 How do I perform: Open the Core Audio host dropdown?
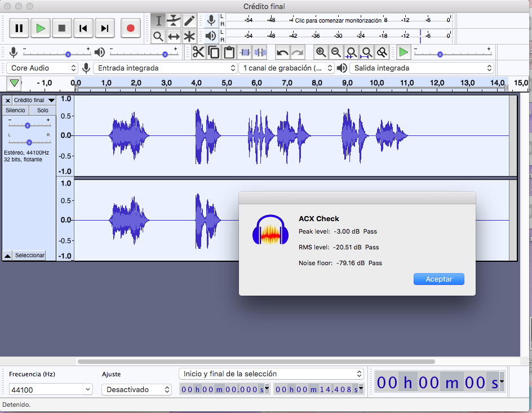coord(42,68)
